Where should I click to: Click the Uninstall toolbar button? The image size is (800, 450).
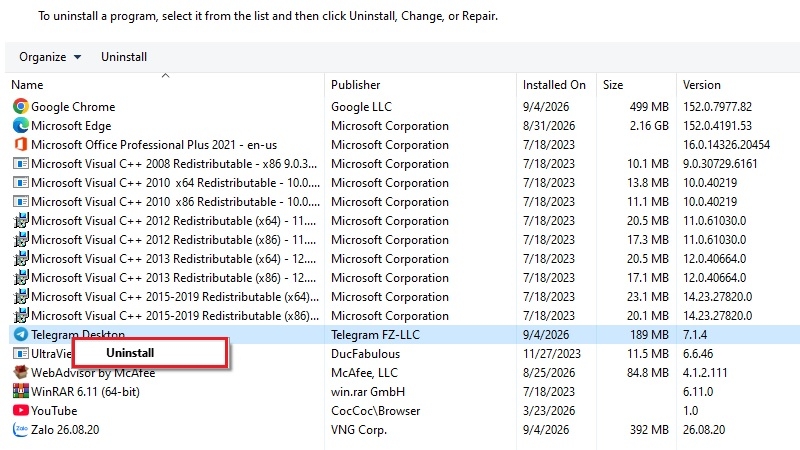[124, 57]
